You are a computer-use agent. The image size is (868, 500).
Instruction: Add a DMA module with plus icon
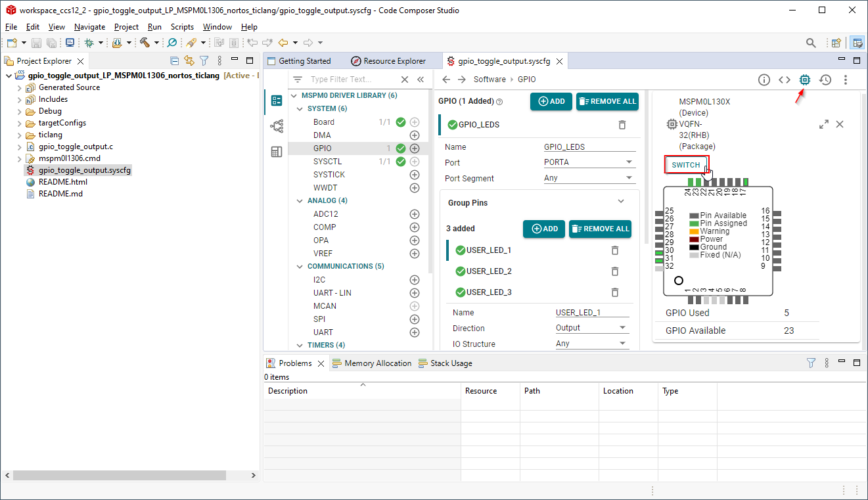click(414, 135)
